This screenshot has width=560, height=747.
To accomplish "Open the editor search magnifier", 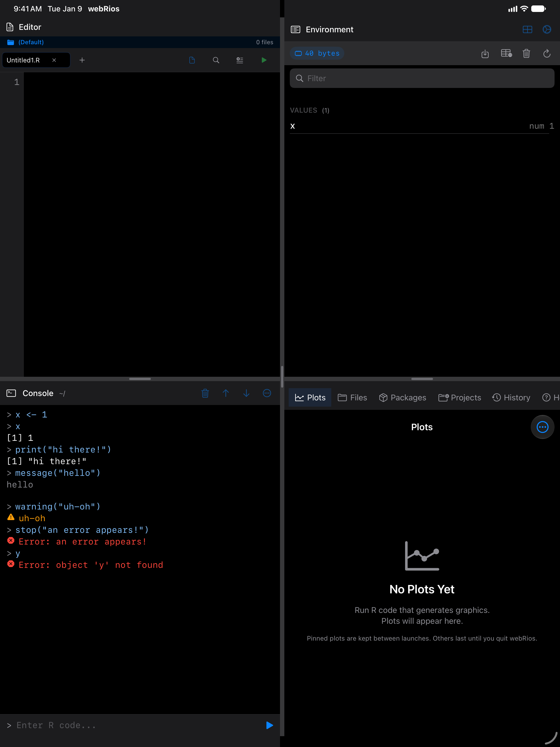I will pos(216,60).
